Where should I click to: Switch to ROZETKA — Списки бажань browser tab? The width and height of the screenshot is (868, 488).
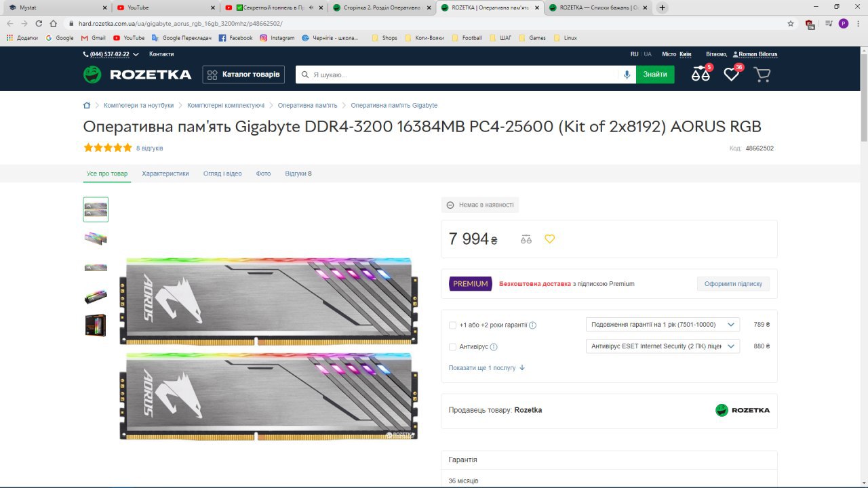(x=598, y=7)
